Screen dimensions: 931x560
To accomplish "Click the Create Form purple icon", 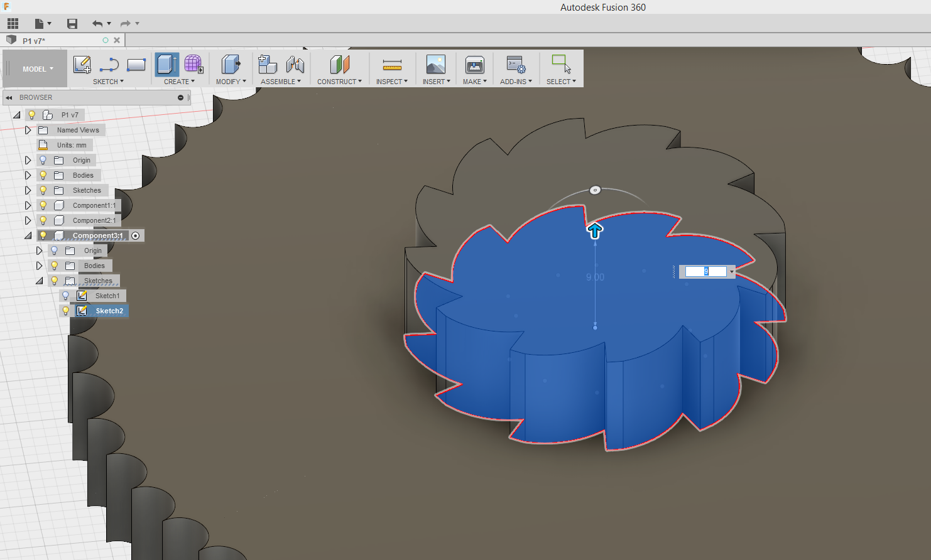I will click(193, 65).
